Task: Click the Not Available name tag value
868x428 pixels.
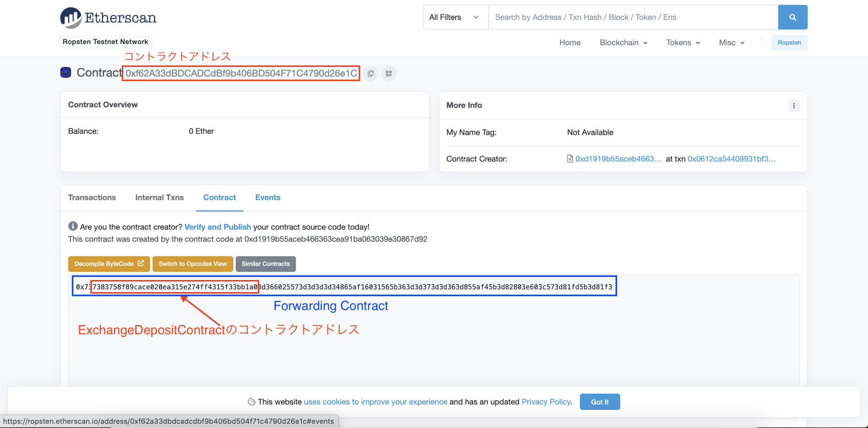Action: (x=590, y=133)
